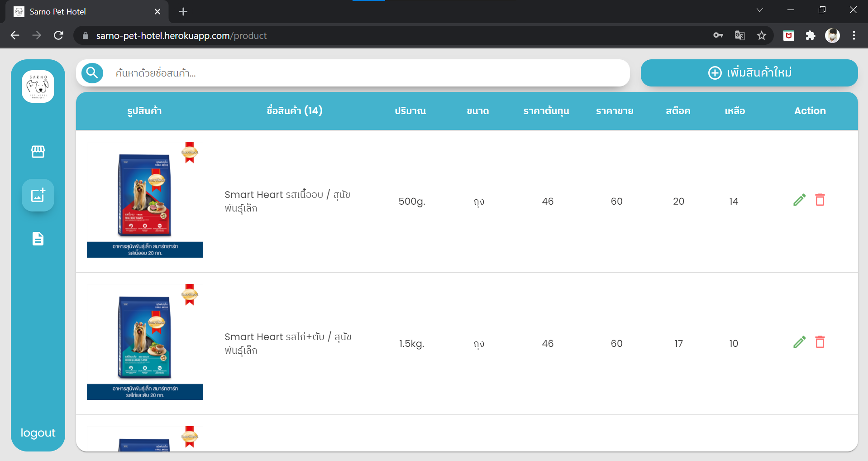Open Chrome's three-dot menu
868x461 pixels.
tap(854, 35)
